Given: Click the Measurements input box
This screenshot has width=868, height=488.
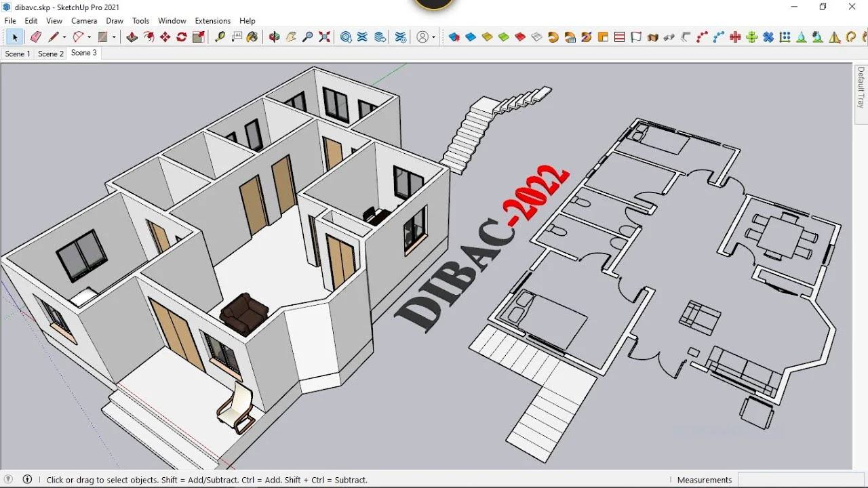Looking at the screenshot, I should [x=800, y=480].
